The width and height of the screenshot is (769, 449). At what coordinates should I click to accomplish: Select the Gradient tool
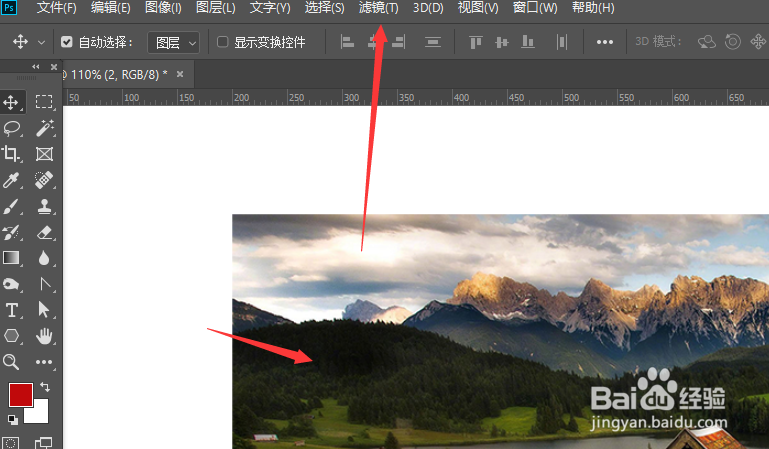(x=11, y=258)
